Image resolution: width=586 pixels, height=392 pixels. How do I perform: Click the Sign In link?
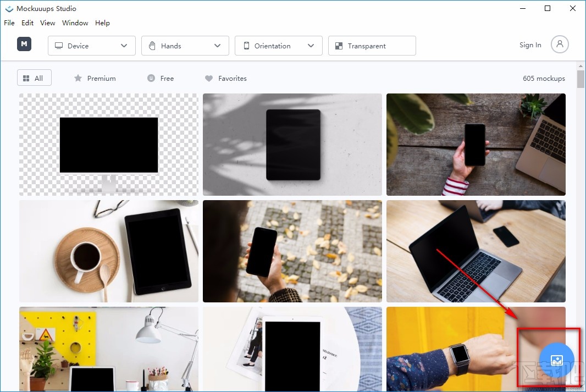pyautogui.click(x=529, y=45)
